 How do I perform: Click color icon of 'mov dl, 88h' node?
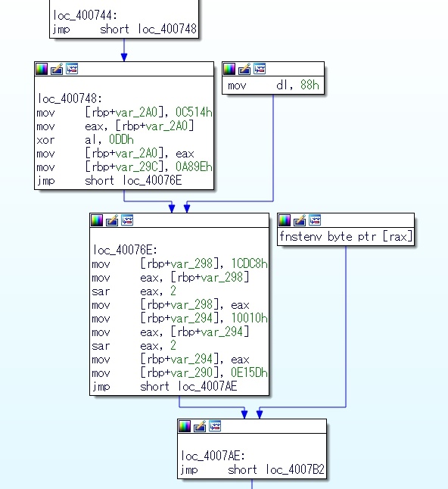coord(229,69)
